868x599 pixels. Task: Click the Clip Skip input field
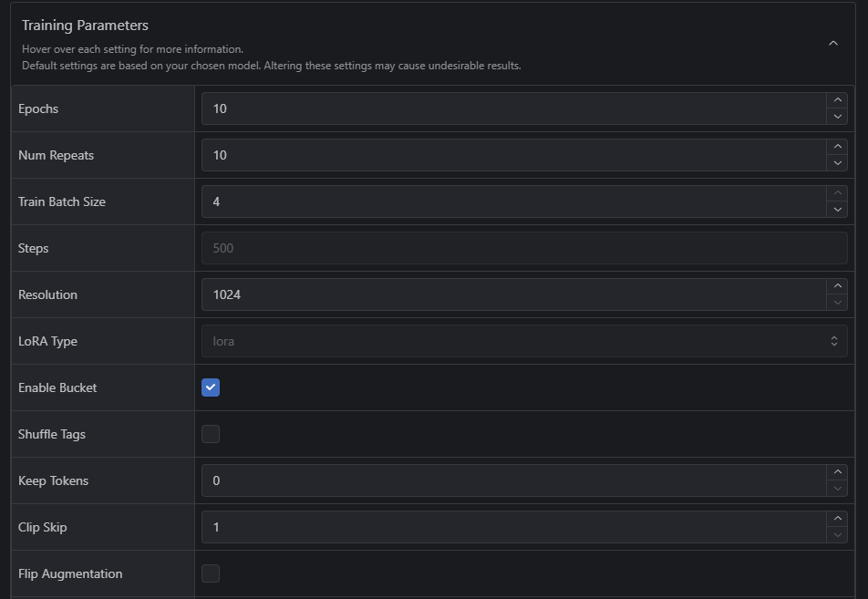coord(511,527)
